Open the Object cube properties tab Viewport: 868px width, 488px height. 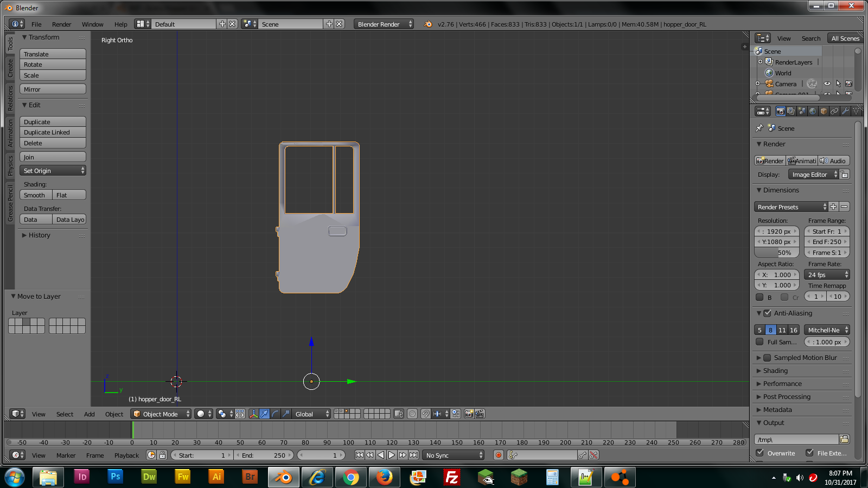[824, 111]
